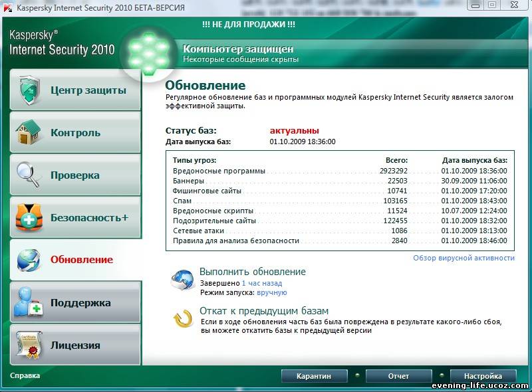
Task: Click the '1 час назад' link
Action: (261, 283)
